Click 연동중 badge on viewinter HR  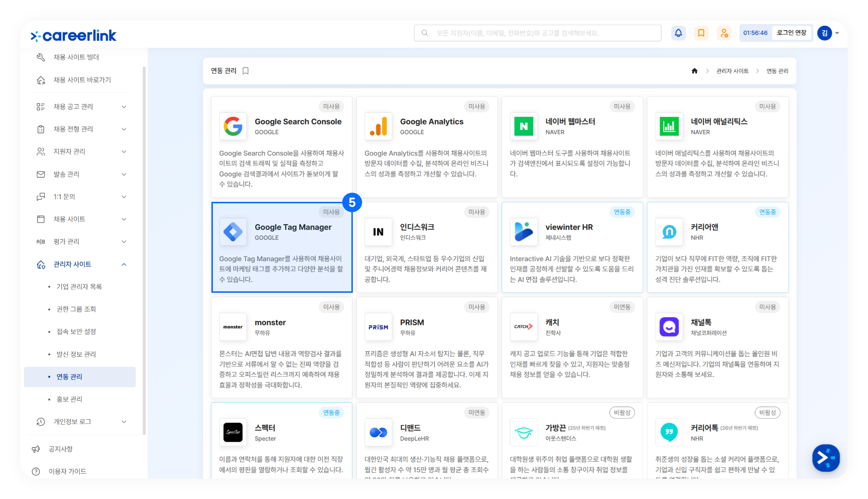click(x=622, y=212)
